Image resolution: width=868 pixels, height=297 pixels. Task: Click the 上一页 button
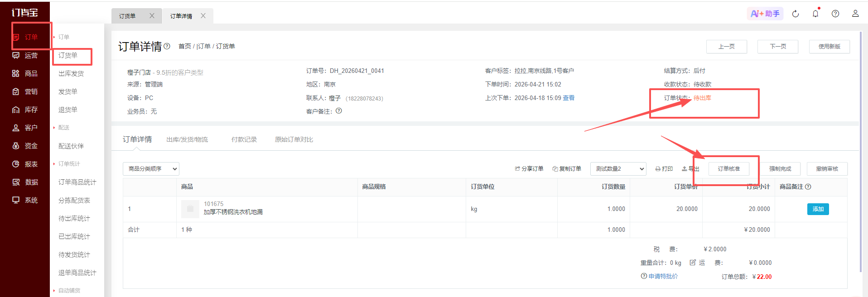[727, 47]
